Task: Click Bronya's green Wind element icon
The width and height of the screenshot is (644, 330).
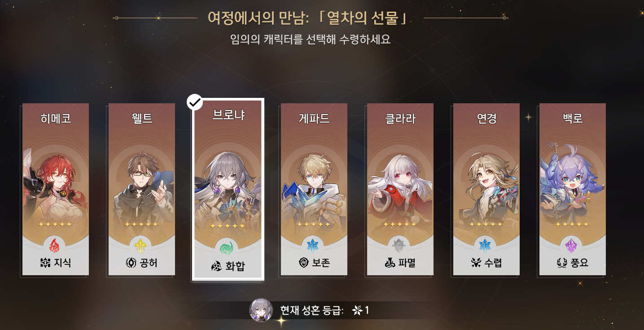Action: click(228, 248)
